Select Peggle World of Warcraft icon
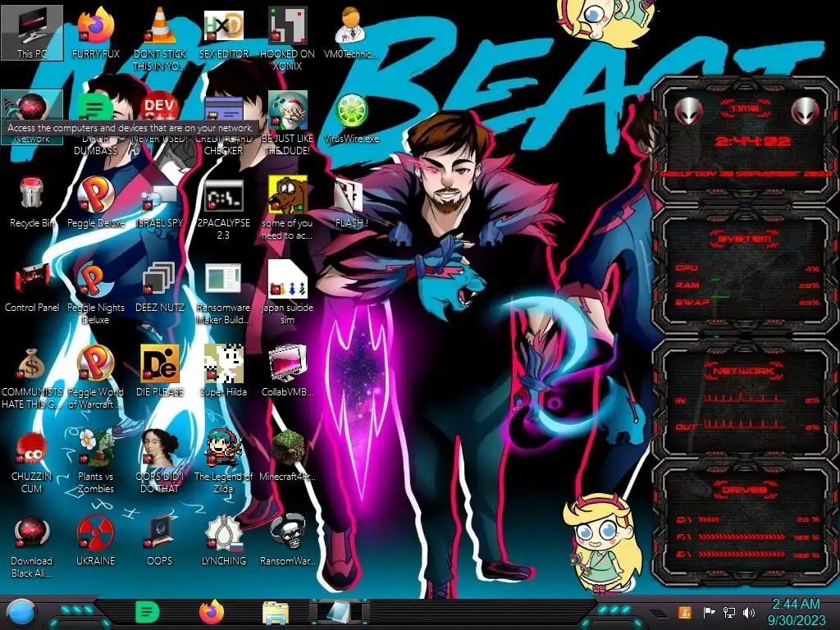Image resolution: width=840 pixels, height=630 pixels. [x=95, y=377]
